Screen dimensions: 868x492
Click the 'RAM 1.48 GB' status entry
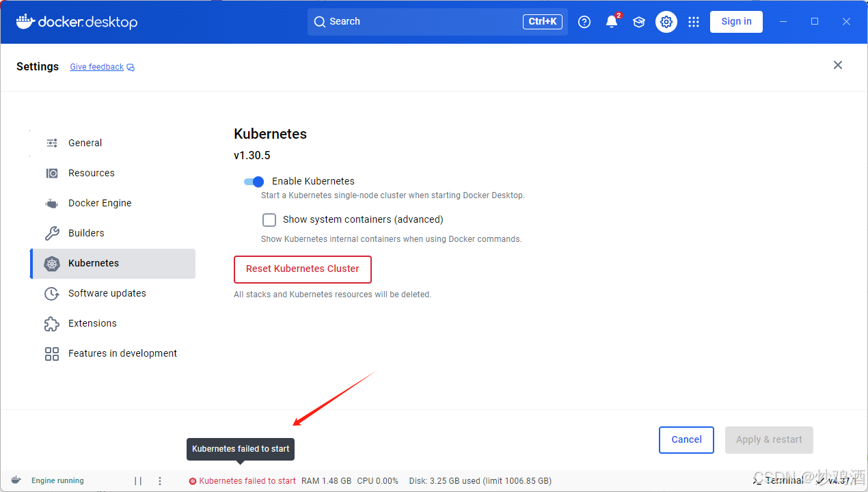click(x=326, y=481)
